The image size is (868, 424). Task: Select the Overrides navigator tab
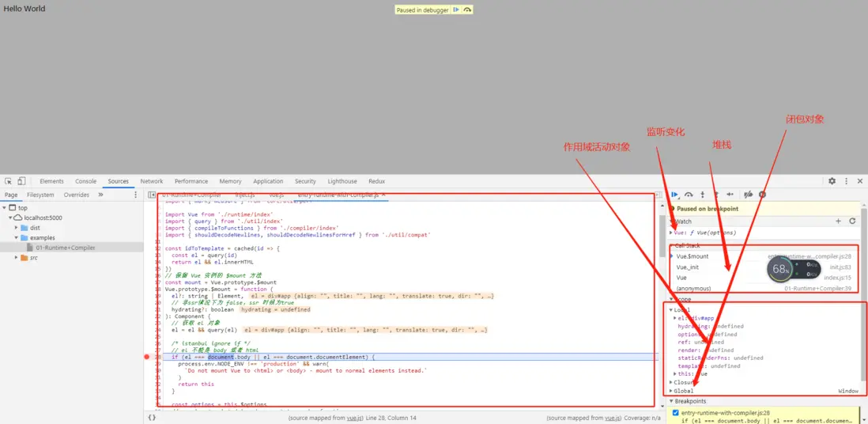(77, 195)
